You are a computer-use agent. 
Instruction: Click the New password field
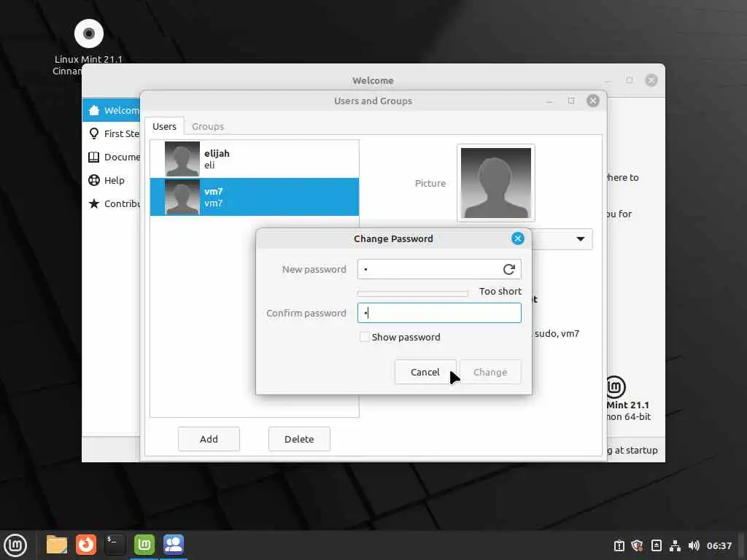(x=438, y=269)
